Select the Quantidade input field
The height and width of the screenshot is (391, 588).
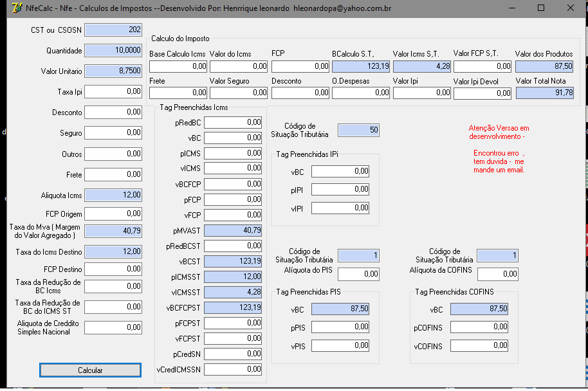point(113,51)
